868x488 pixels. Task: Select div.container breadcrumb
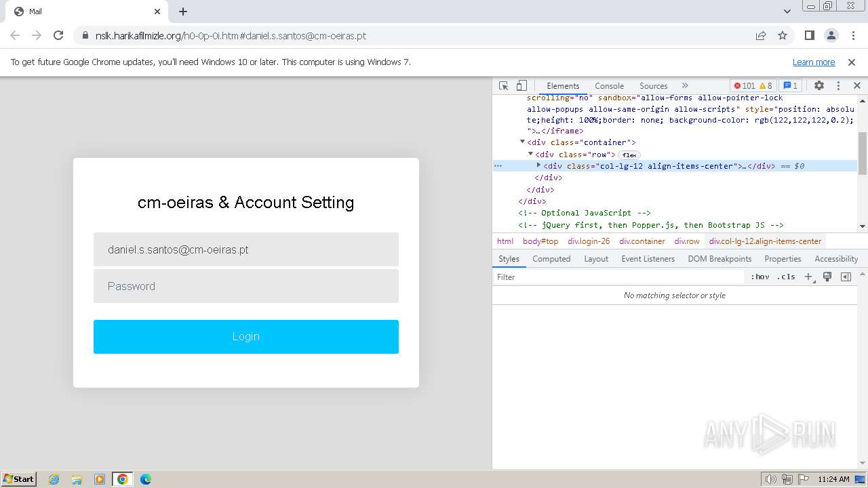click(642, 241)
